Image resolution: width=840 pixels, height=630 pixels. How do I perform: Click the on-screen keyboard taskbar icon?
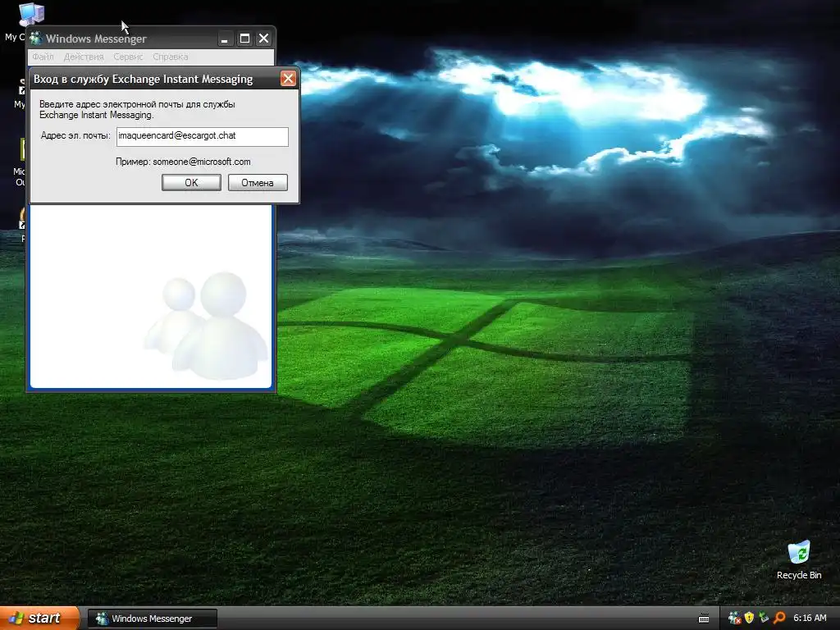[x=704, y=619]
